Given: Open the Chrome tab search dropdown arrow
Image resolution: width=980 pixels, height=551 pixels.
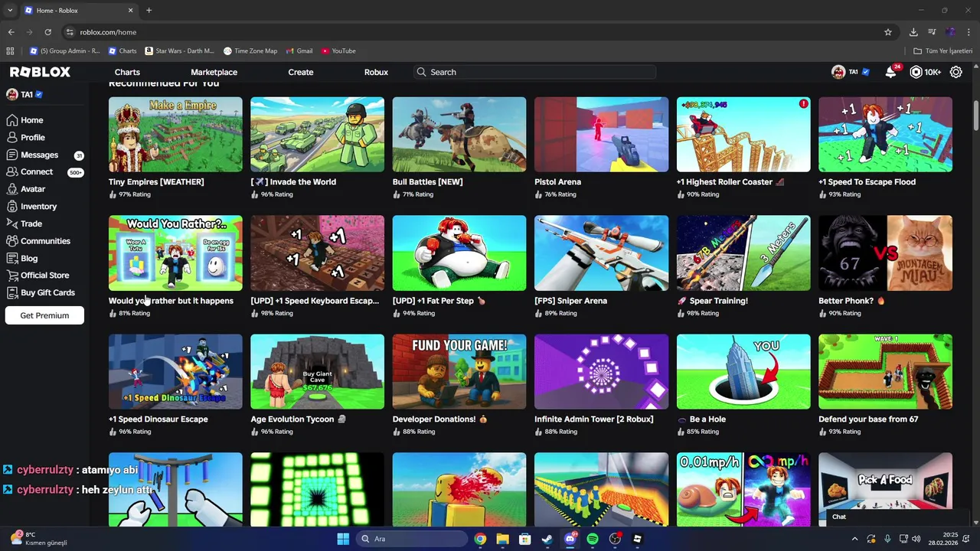Looking at the screenshot, I should (x=10, y=11).
